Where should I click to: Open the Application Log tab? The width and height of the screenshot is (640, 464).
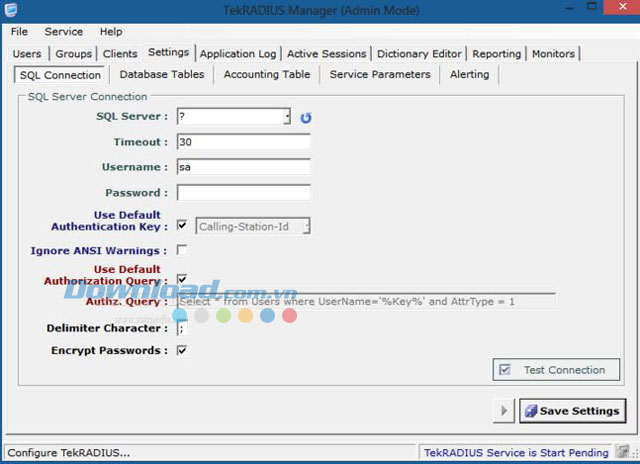pos(238,53)
